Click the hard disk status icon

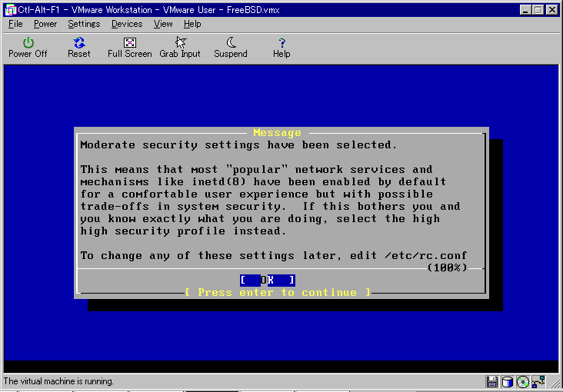[x=507, y=381]
